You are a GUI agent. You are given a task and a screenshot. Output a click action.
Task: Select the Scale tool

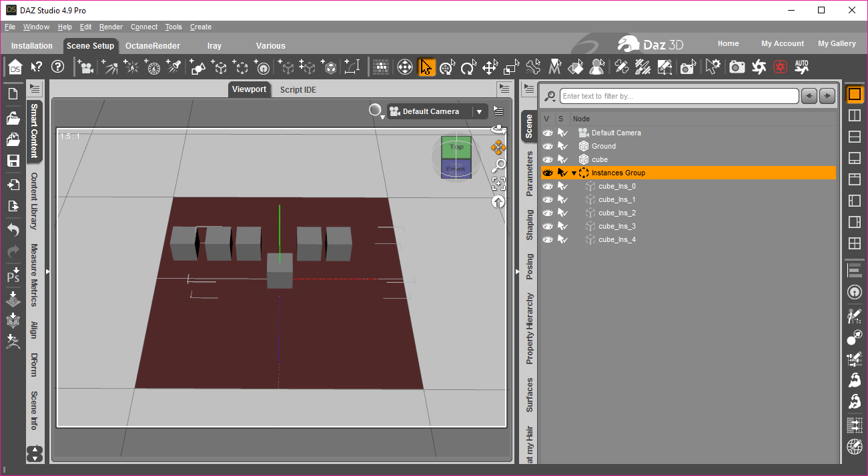coord(511,67)
